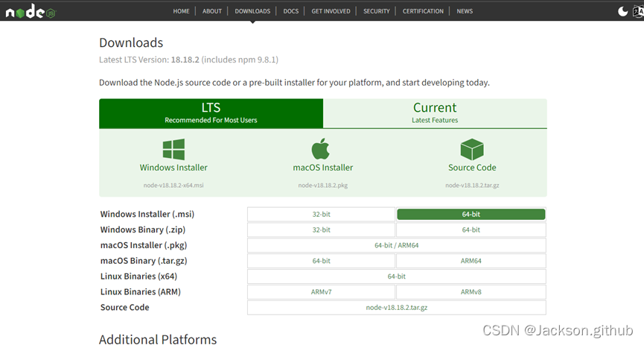Viewport: 644px width, 345px height.
Task: Open the DOCS menu item
Action: click(x=290, y=11)
